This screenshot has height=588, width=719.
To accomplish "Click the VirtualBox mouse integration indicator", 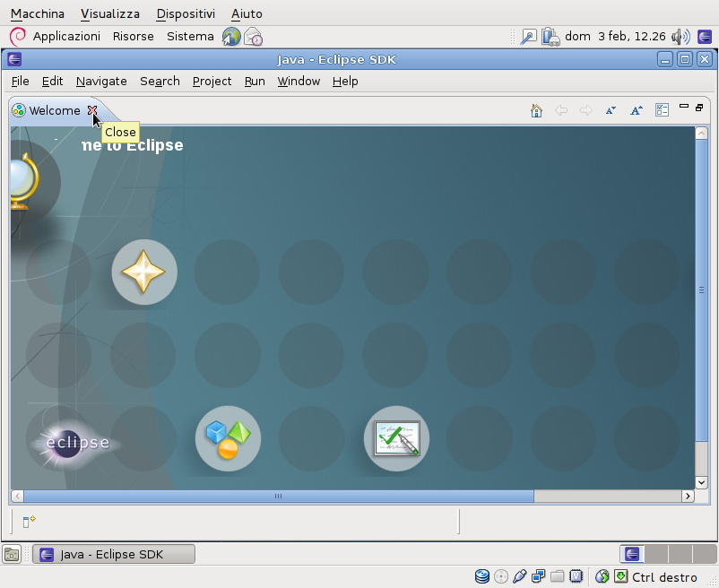I will click(602, 576).
